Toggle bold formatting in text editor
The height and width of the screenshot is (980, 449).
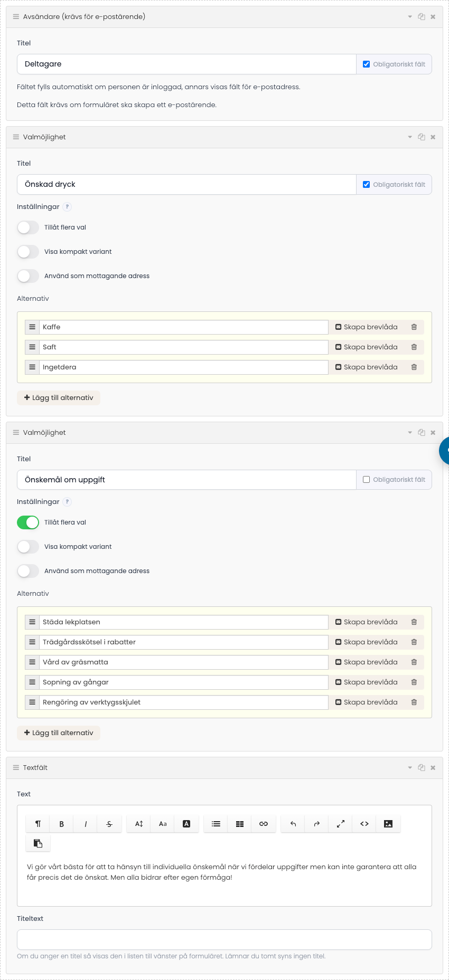62,824
